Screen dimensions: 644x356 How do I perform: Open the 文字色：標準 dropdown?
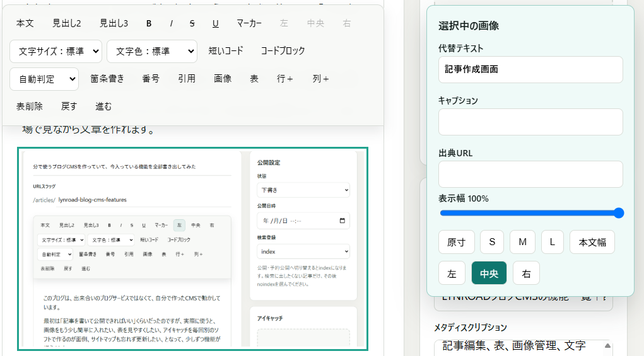pos(152,51)
